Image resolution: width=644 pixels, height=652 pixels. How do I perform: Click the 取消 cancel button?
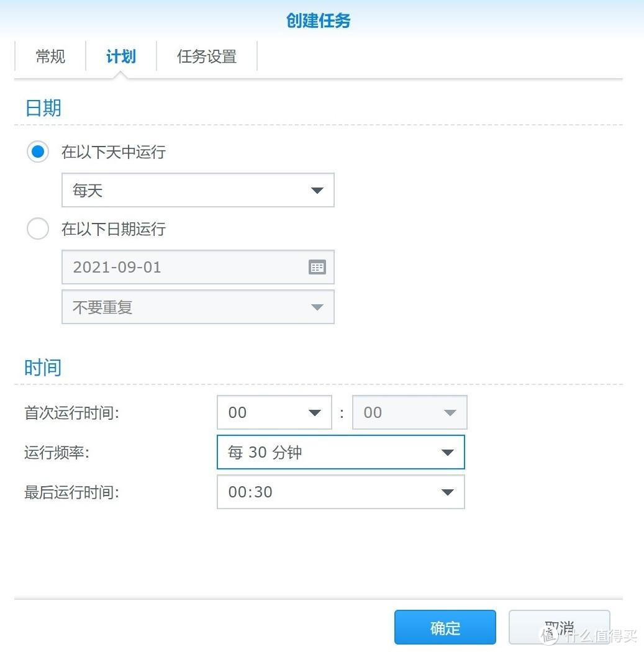click(x=559, y=627)
